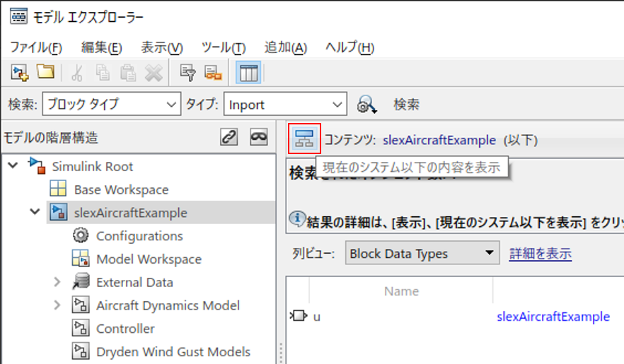This screenshot has height=364, width=624.
Task: Select the u row in results table
Action: coord(455,317)
